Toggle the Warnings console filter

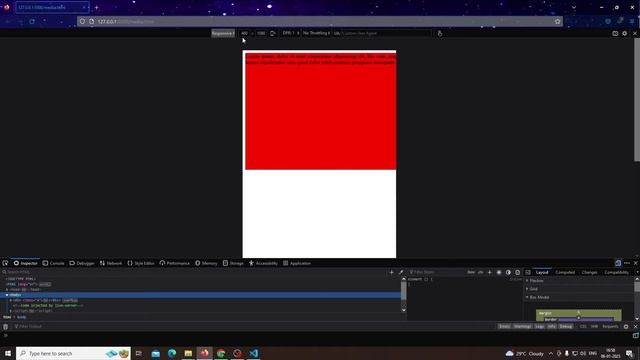(x=522, y=327)
